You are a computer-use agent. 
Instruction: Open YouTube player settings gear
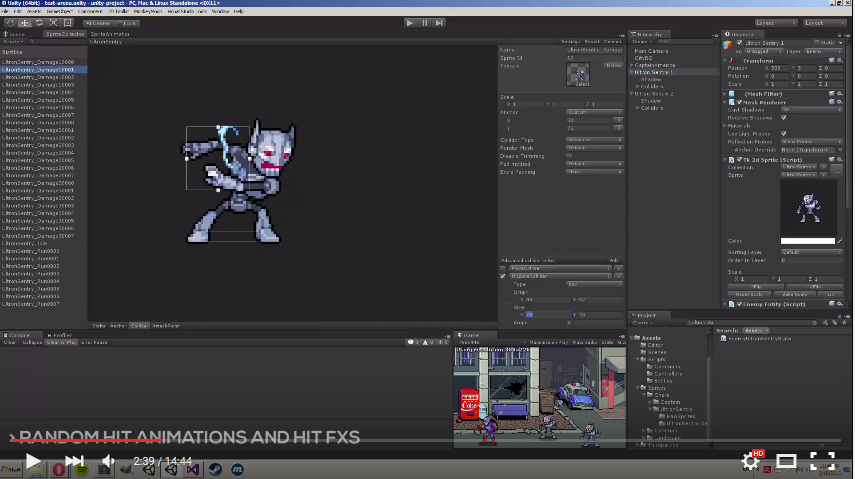click(749, 461)
